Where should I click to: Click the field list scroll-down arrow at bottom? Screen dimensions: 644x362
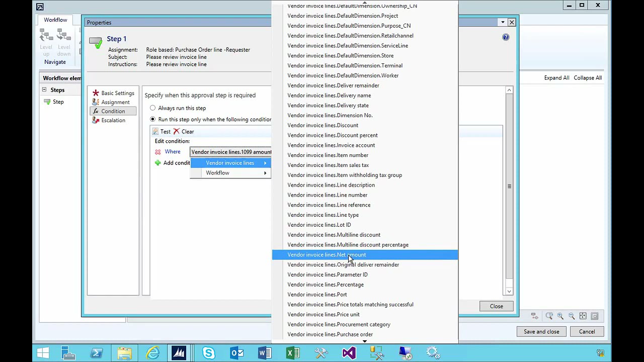pyautogui.click(x=365, y=341)
